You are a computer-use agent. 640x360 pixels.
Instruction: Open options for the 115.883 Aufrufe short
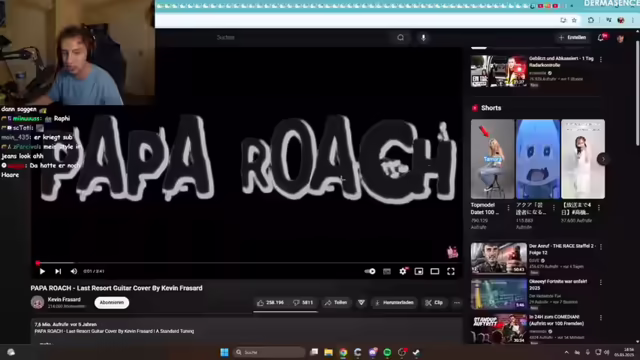tap(553, 208)
